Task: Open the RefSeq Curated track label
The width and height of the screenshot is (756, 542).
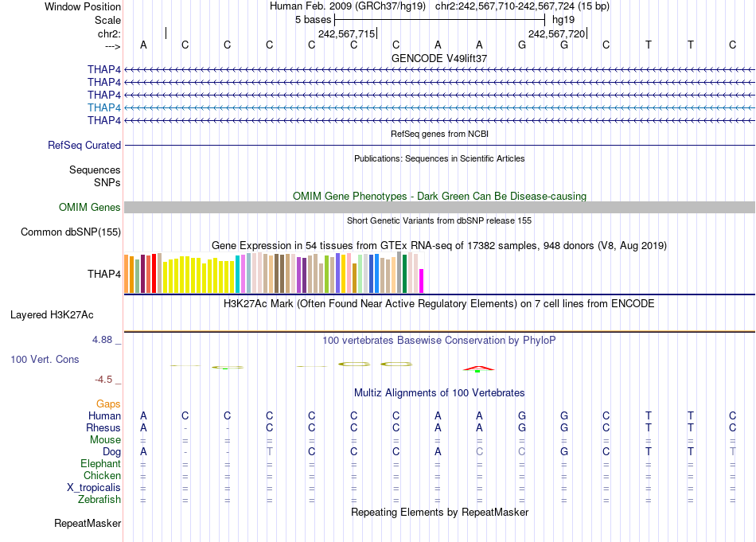Action: pyautogui.click(x=84, y=145)
